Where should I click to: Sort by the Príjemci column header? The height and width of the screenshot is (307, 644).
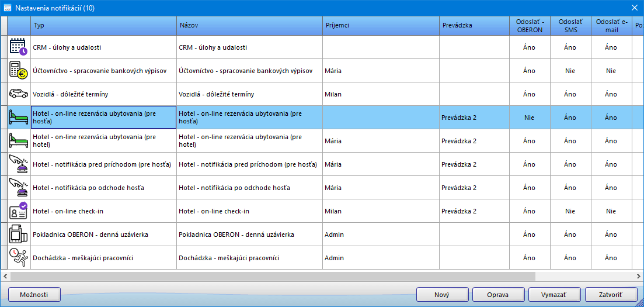point(381,26)
